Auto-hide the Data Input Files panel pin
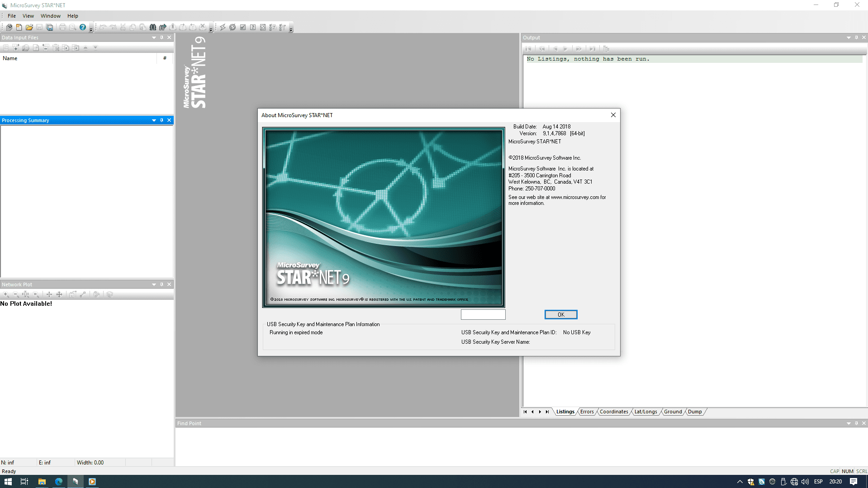Image resolution: width=868 pixels, height=488 pixels. [x=161, y=38]
